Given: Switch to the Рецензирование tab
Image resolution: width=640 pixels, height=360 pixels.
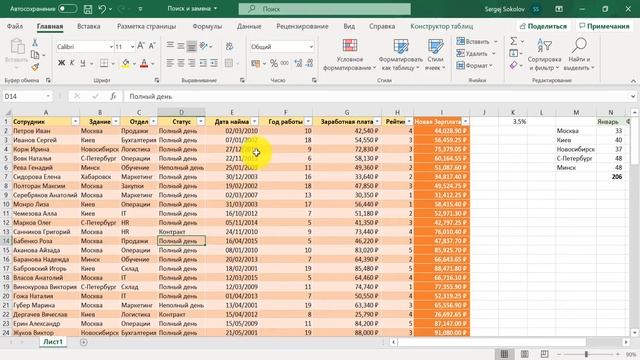Looking at the screenshot, I should [x=302, y=26].
